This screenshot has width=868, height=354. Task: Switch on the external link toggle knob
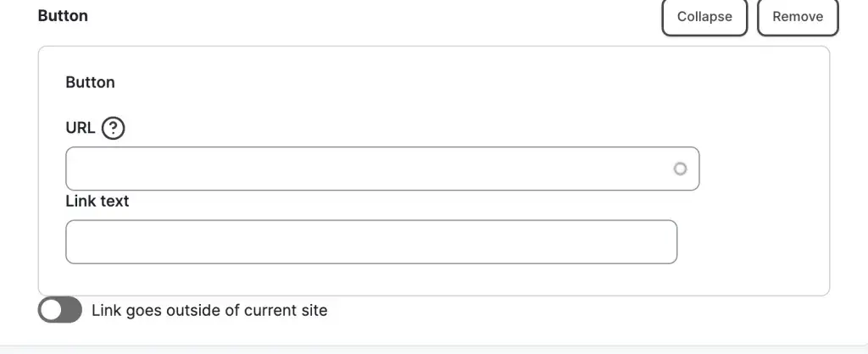51,310
